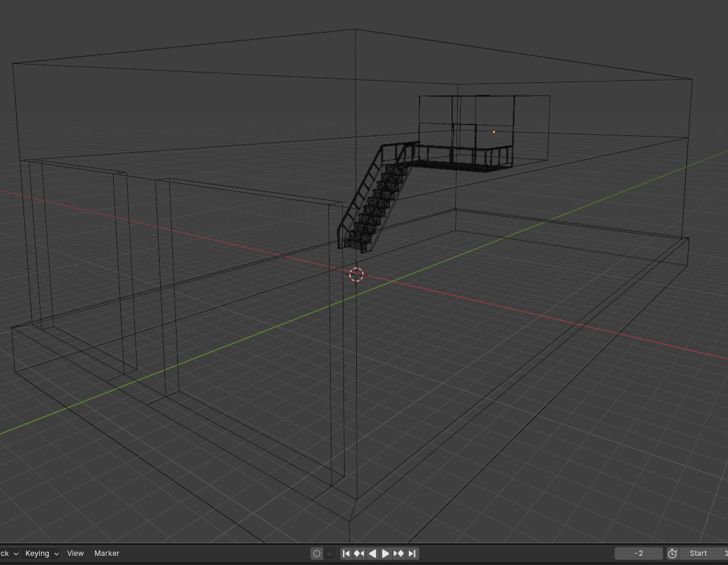
Task: Jump to the next keyframe
Action: pos(399,554)
